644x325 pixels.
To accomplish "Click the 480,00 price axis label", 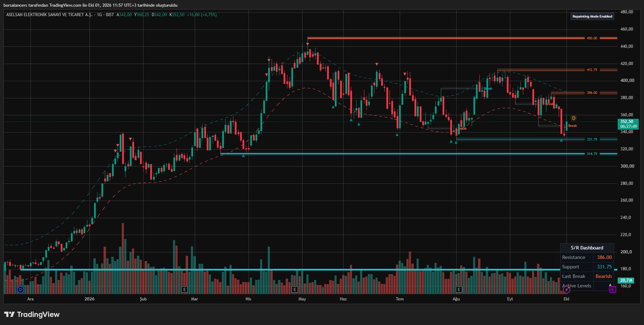I will [627, 12].
